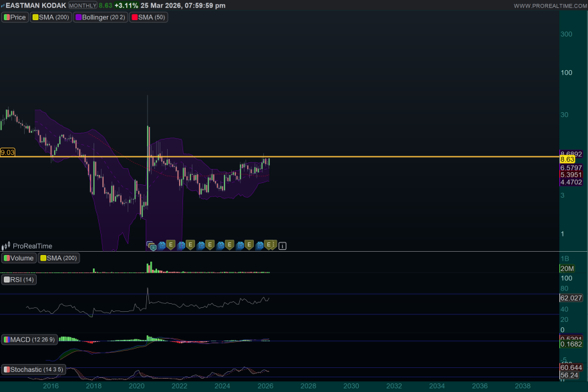Click the 8.63 price label on right axis
This screenshot has height=392, width=588.
click(568, 160)
